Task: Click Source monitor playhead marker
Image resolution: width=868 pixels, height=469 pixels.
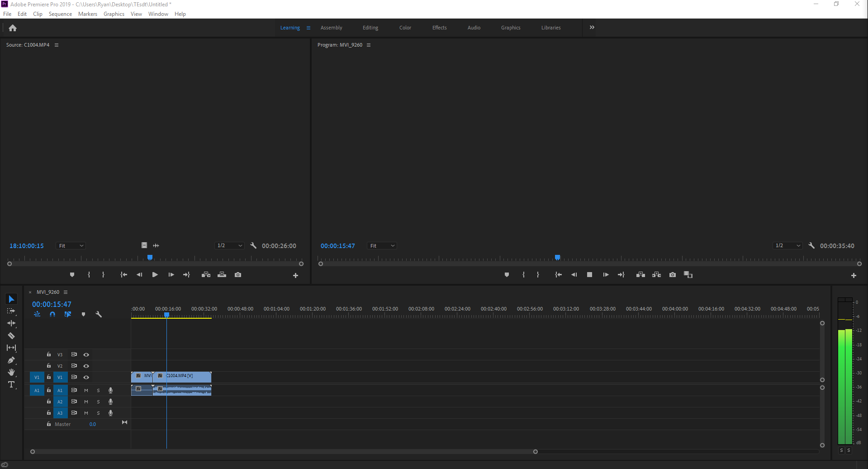Action: point(150,258)
